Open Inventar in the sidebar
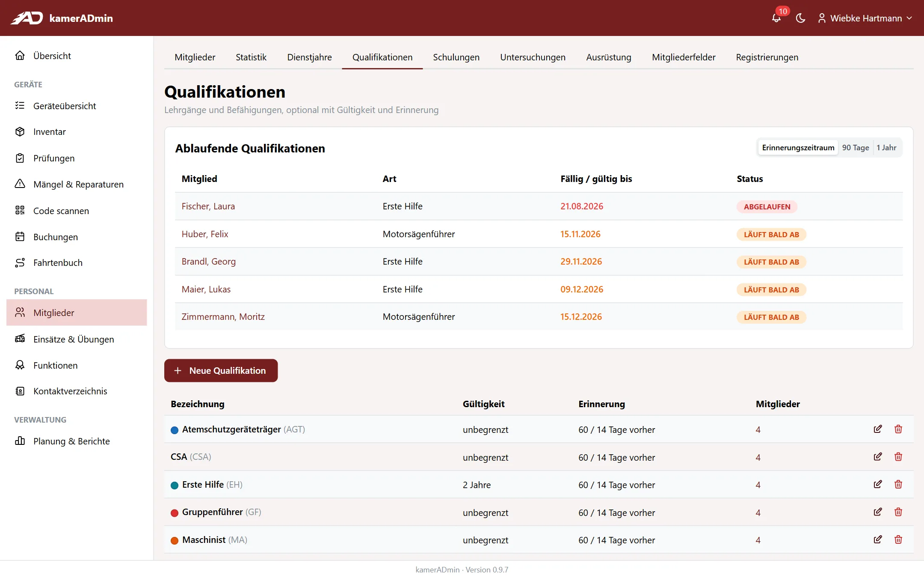The width and height of the screenshot is (924, 578). coord(77,132)
